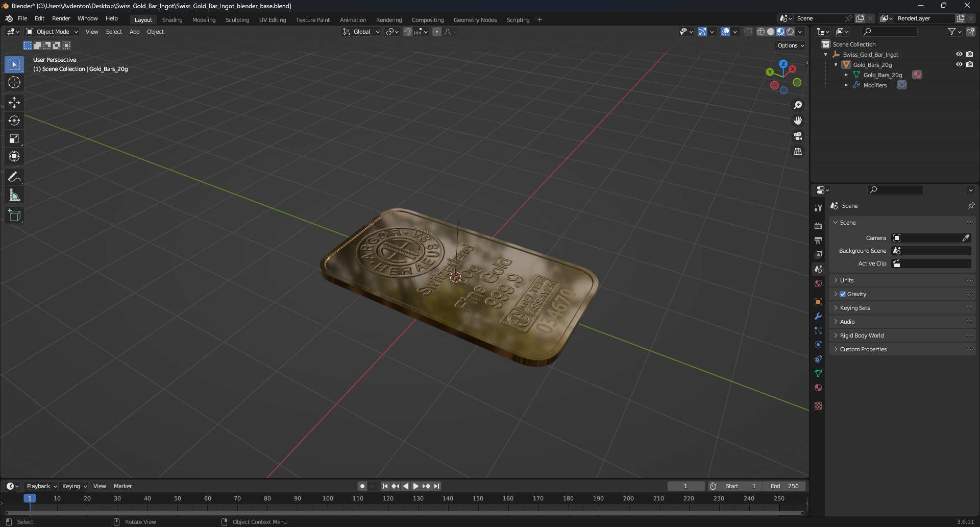Open the Object Constraints properties tab
The image size is (980, 527).
(818, 359)
